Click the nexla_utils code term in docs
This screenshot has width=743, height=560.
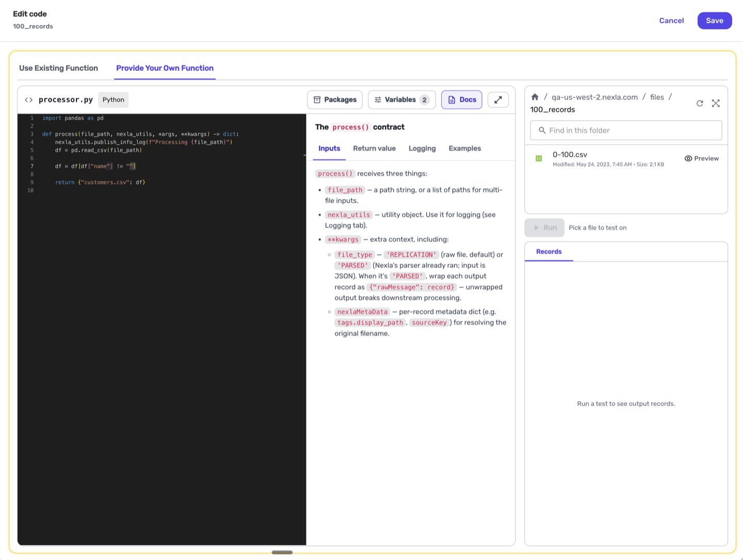(349, 215)
